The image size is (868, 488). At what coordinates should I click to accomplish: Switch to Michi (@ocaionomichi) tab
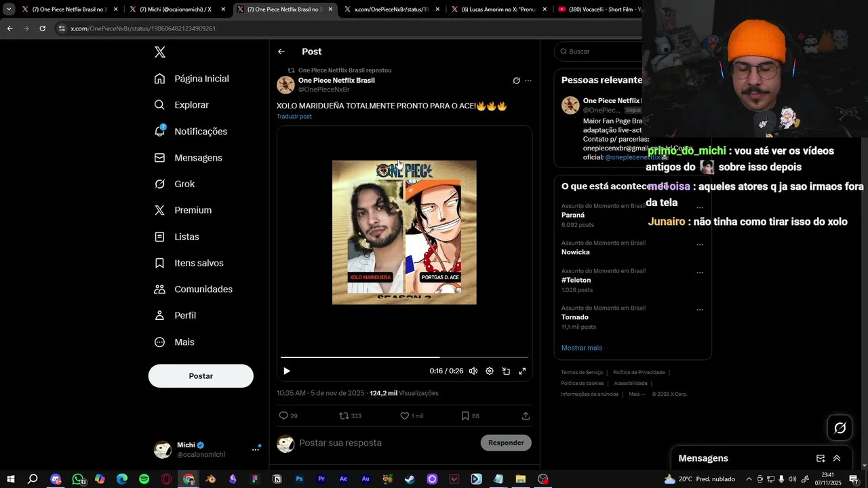coord(176,9)
